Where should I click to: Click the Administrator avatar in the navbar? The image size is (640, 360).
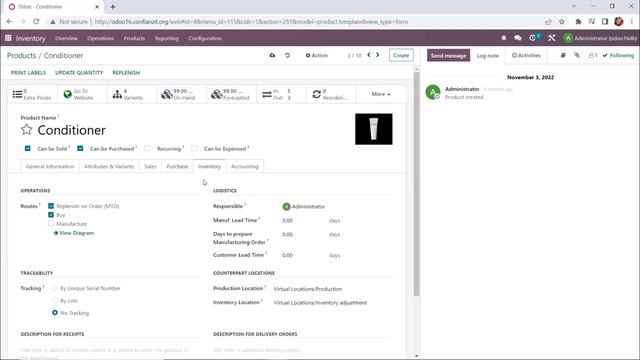pyautogui.click(x=568, y=38)
